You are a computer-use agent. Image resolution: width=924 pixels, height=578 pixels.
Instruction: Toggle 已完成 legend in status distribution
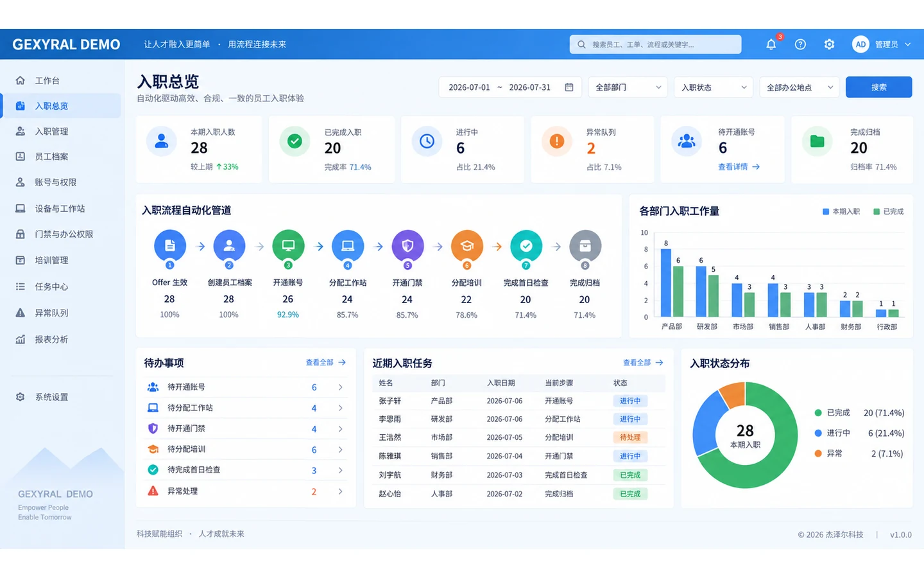point(832,413)
